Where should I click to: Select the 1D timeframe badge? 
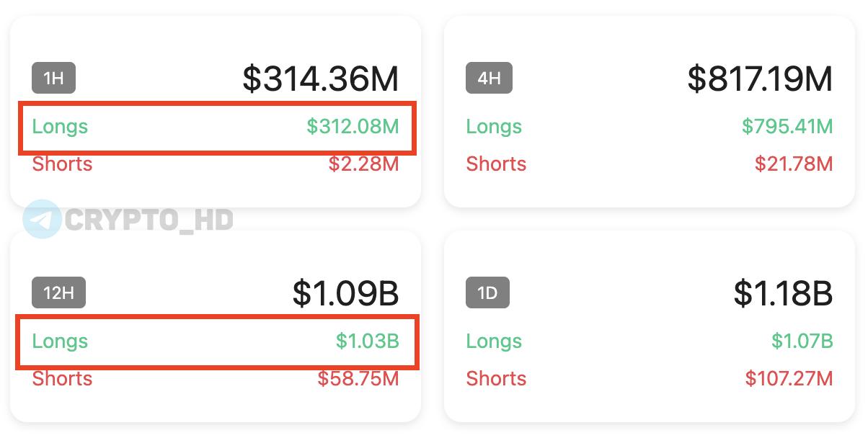(x=487, y=293)
